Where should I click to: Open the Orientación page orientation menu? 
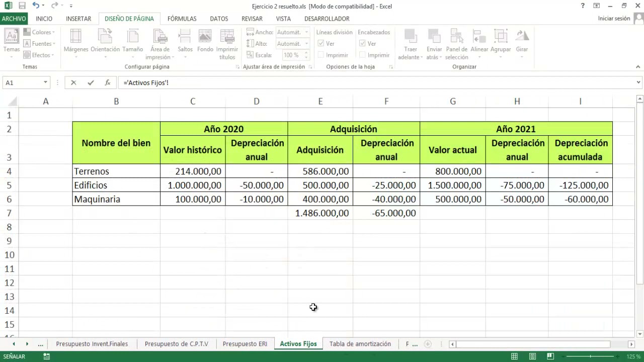pos(105,43)
